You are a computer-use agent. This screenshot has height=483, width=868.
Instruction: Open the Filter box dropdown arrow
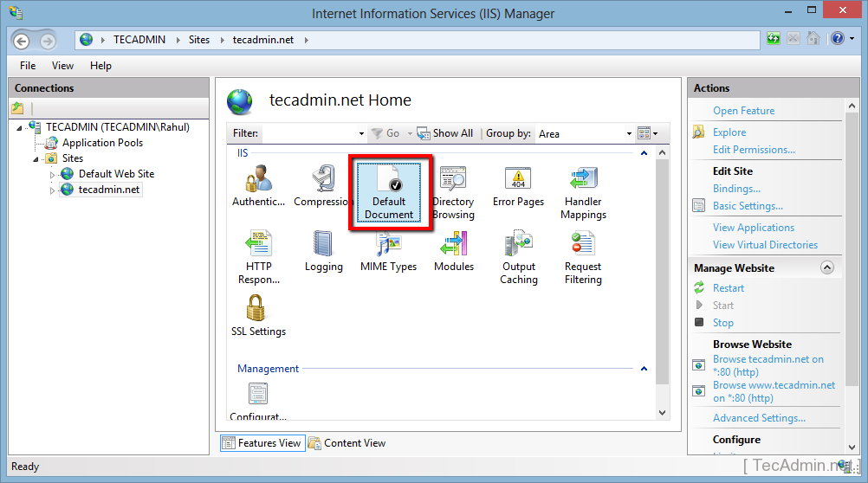361,134
